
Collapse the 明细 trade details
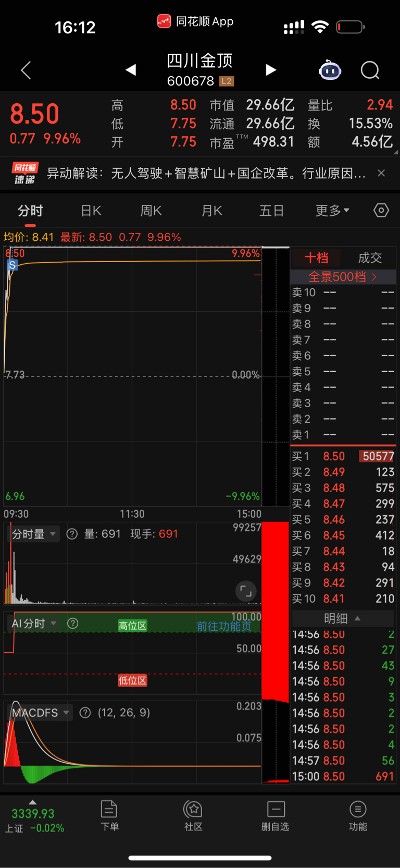coord(342,618)
